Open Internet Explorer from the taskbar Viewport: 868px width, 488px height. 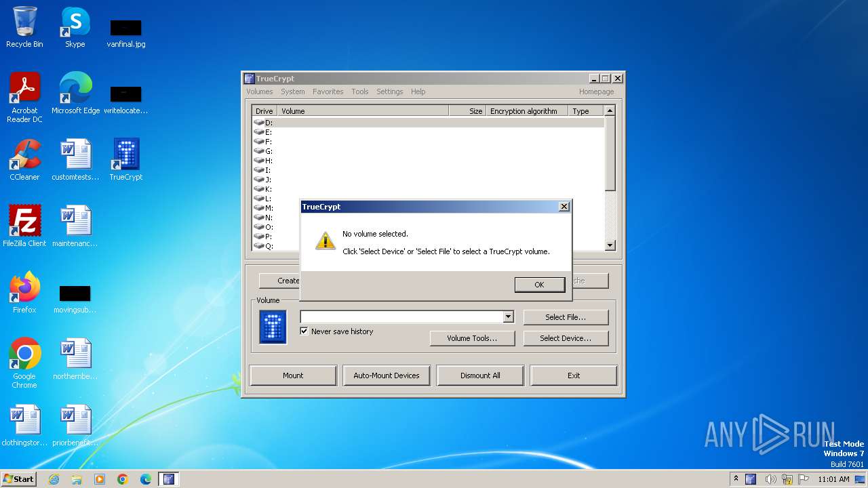[54, 479]
